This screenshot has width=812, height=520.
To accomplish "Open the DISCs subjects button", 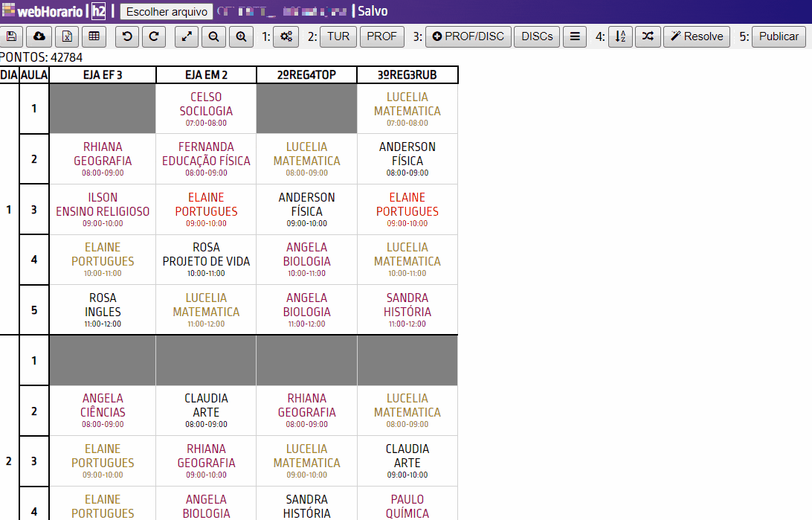I will pos(537,36).
